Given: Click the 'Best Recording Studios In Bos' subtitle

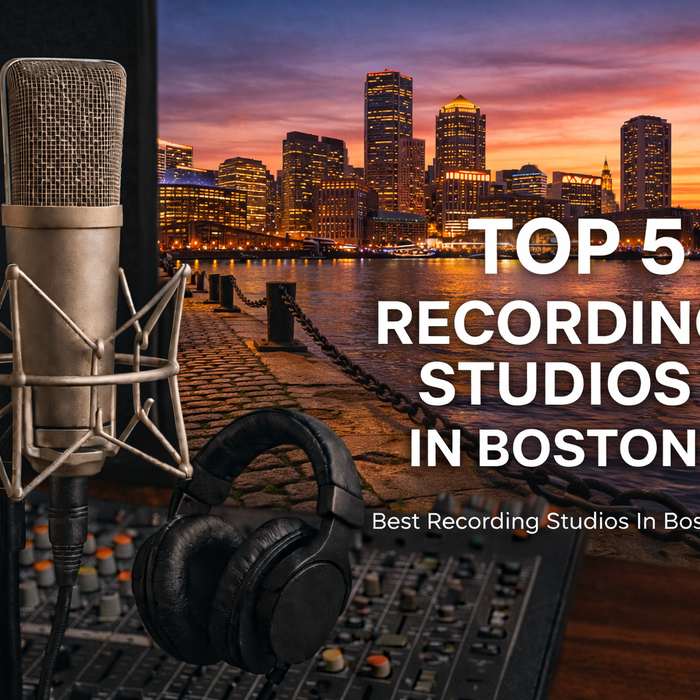Looking at the screenshot, I should [536, 521].
